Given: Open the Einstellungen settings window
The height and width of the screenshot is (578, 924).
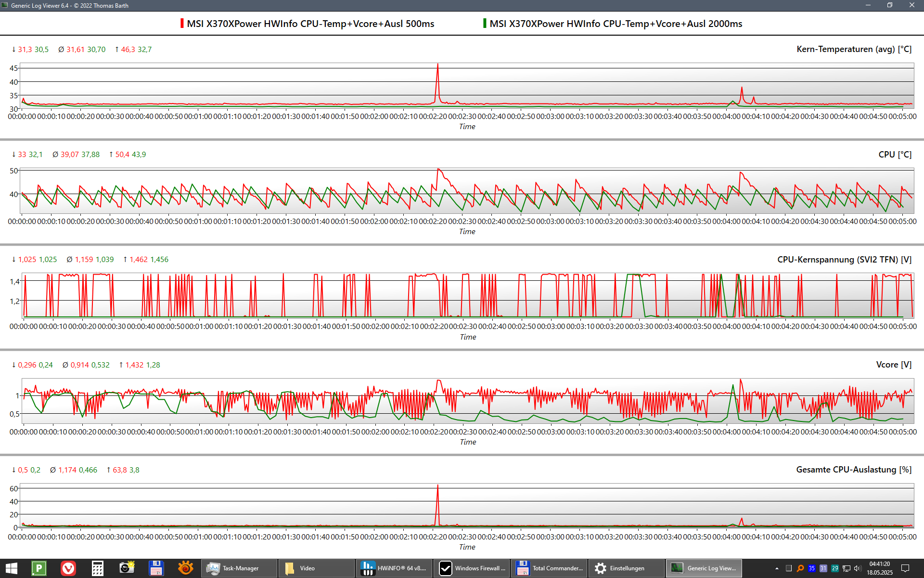Looking at the screenshot, I should 627,568.
